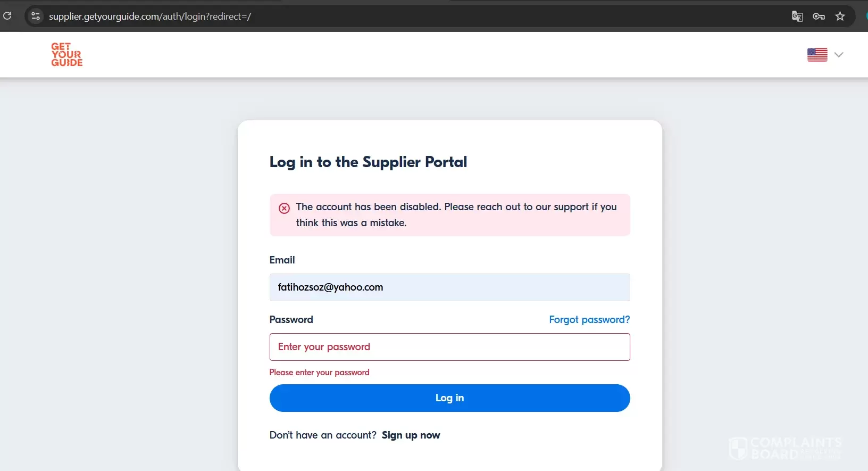Image resolution: width=868 pixels, height=471 pixels.
Task: Bookmark this page with the star icon
Action: point(840,16)
